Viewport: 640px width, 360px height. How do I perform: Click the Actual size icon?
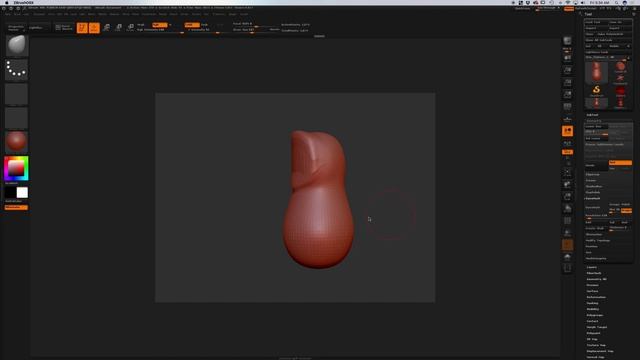(x=567, y=82)
